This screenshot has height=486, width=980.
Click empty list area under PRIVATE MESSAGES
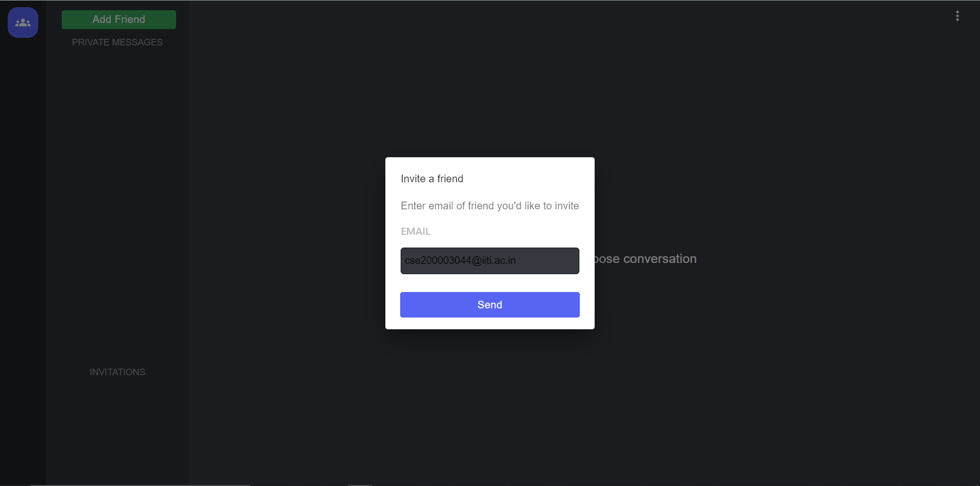[x=117, y=204]
